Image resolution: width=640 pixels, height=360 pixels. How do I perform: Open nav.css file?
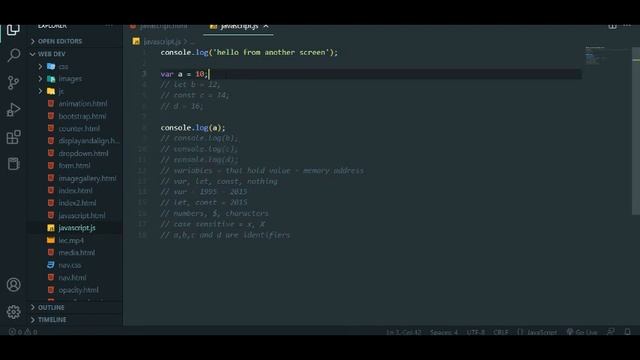pos(70,265)
